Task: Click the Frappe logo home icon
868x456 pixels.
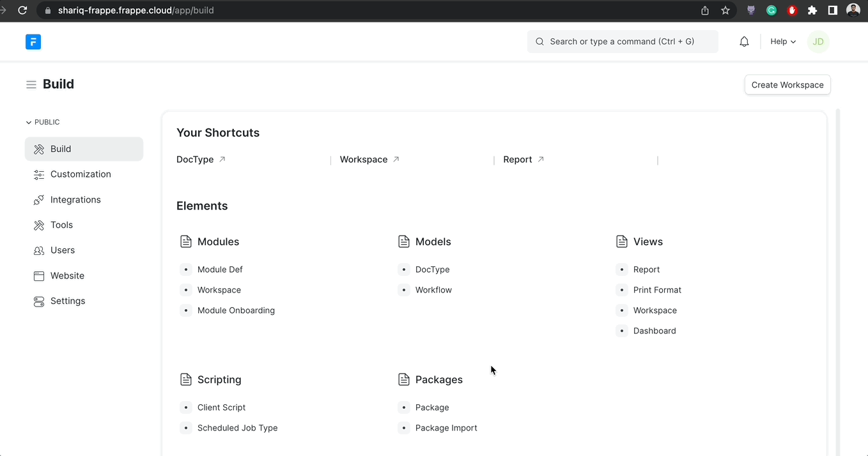Action: tap(33, 42)
